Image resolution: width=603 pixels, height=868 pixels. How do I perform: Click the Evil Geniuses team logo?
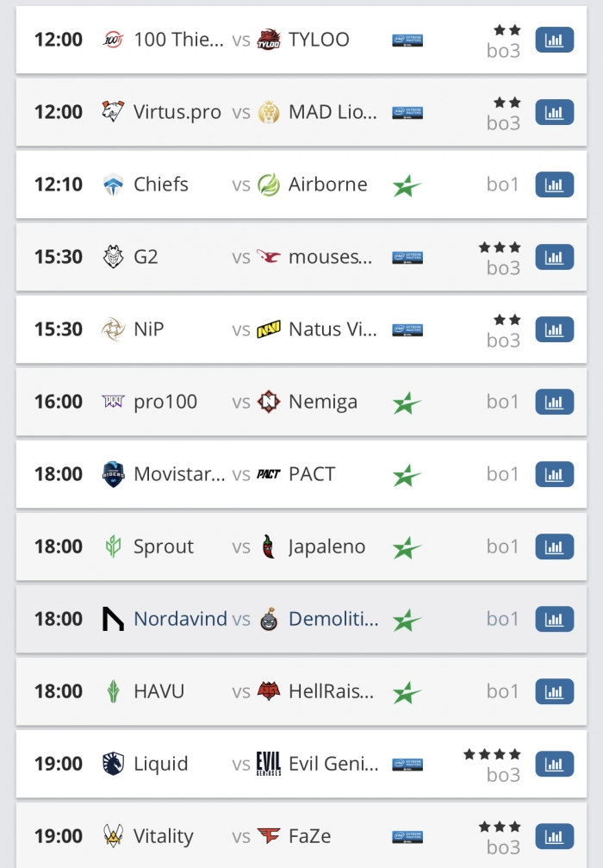269,764
